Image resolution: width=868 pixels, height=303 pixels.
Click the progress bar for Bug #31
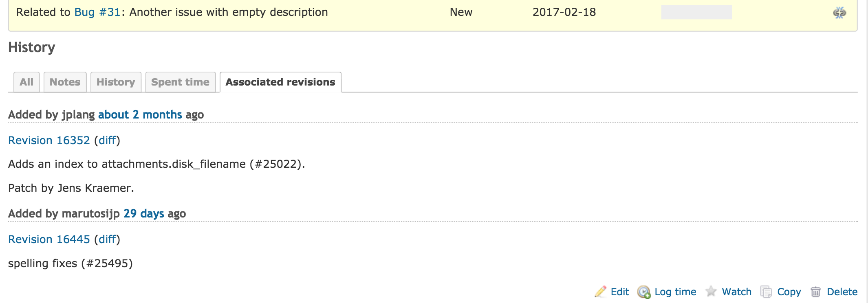click(x=696, y=12)
